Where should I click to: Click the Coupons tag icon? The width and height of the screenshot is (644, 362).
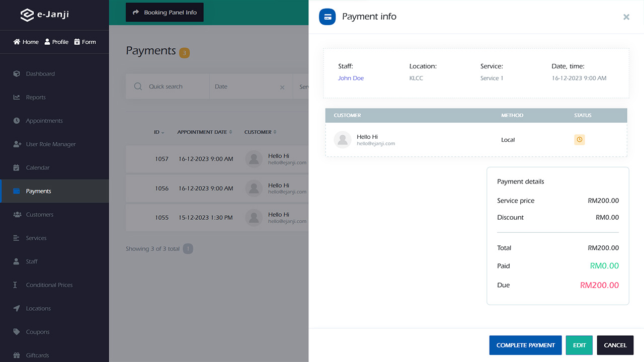[x=17, y=332]
